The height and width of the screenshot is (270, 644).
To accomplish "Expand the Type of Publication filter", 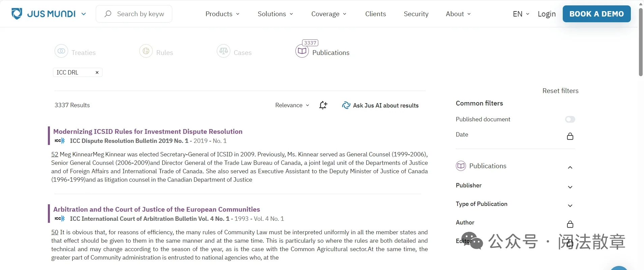I will pyautogui.click(x=570, y=206).
